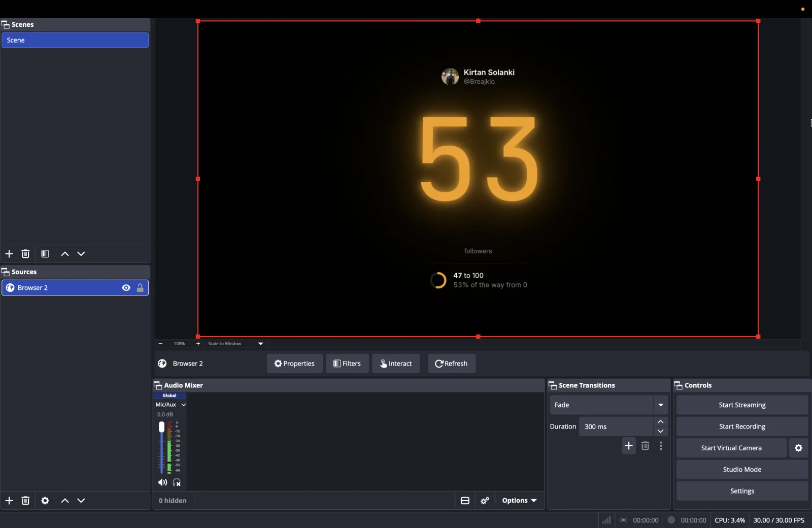The width and height of the screenshot is (812, 528).
Task: Click the 108% zoom level text
Action: 179,344
